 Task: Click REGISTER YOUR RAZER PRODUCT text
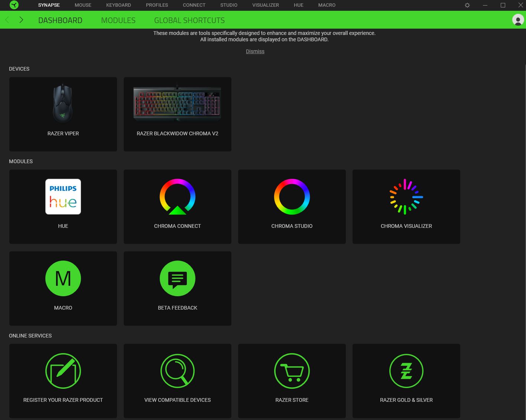click(63, 400)
